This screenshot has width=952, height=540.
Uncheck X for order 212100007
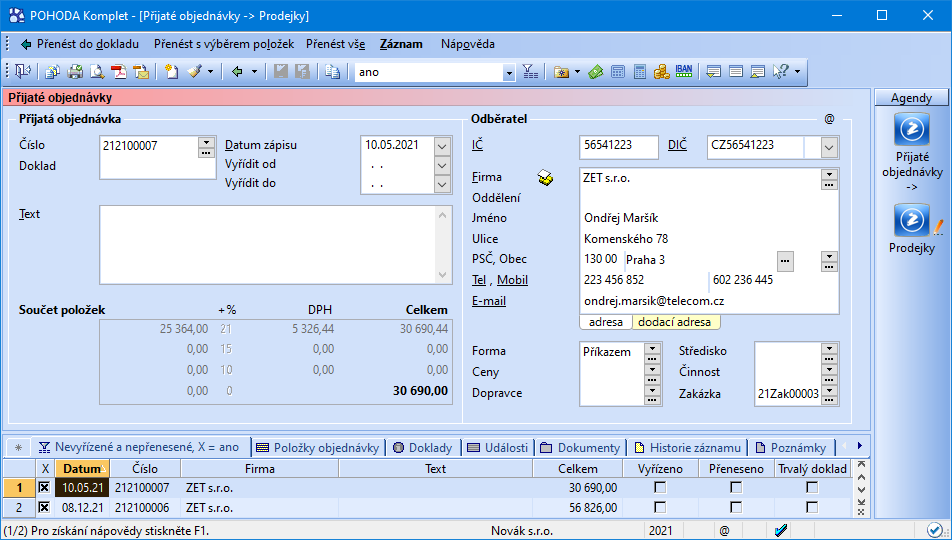tap(44, 487)
